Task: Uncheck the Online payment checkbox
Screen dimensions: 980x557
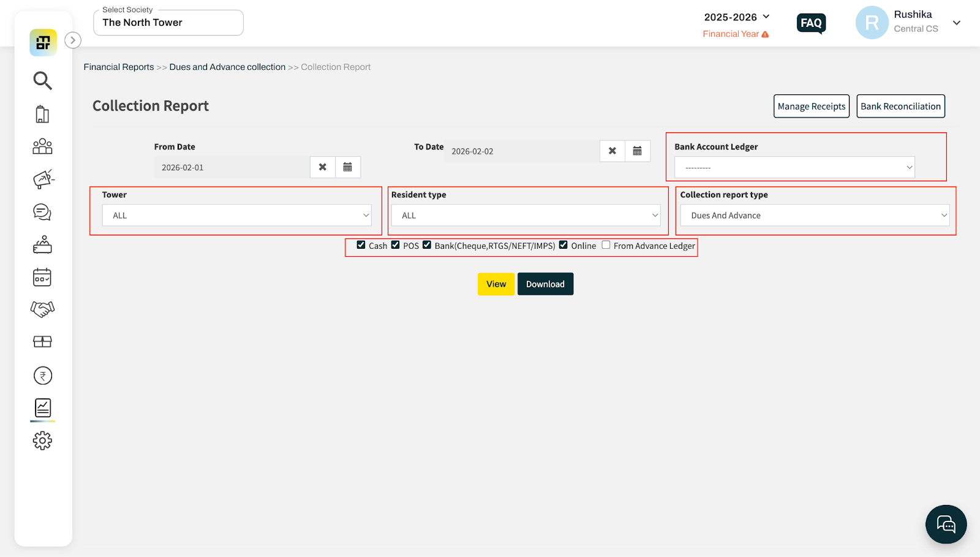Action: (x=563, y=245)
